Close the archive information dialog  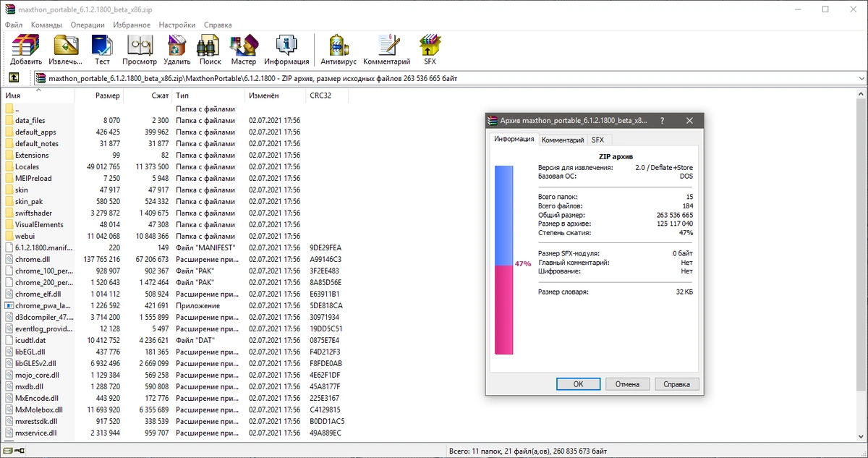click(x=689, y=121)
